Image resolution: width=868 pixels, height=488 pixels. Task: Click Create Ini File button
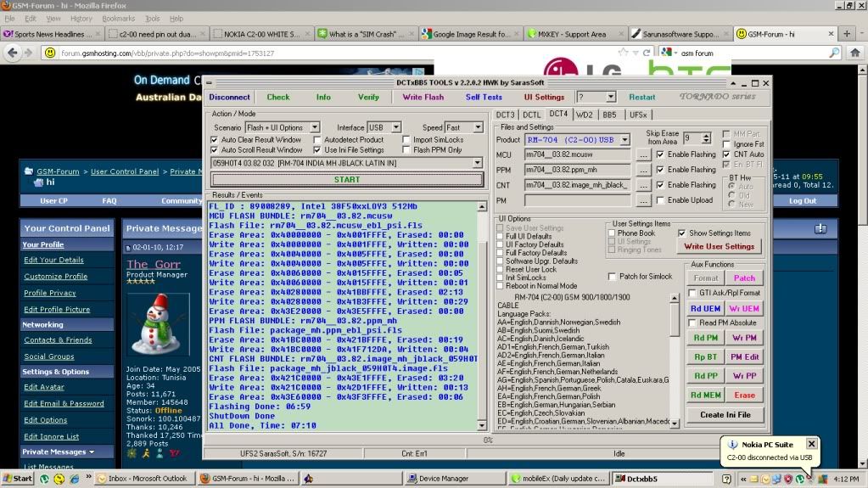725,415
